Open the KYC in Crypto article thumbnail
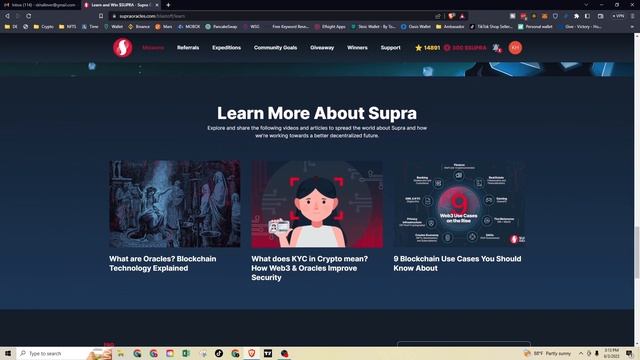Screen dimensions: 640x360 pos(317,204)
